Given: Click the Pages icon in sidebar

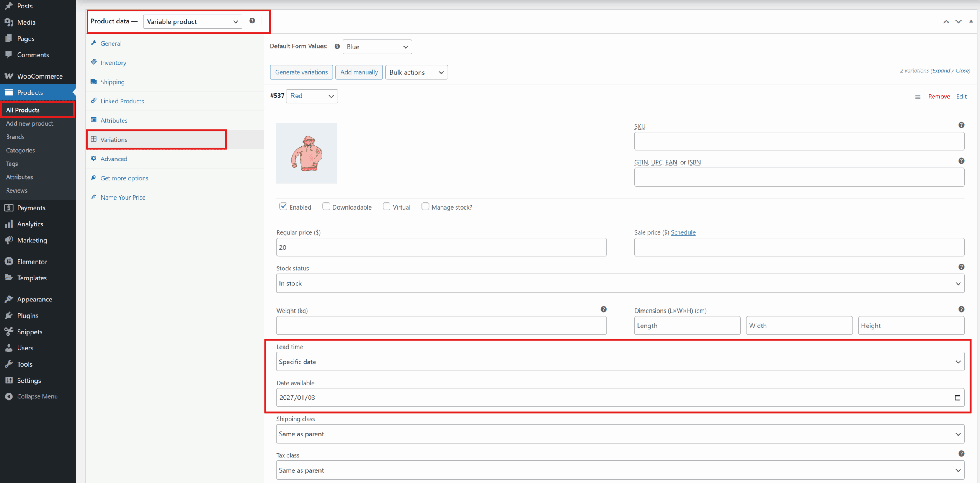Looking at the screenshot, I should pos(9,38).
